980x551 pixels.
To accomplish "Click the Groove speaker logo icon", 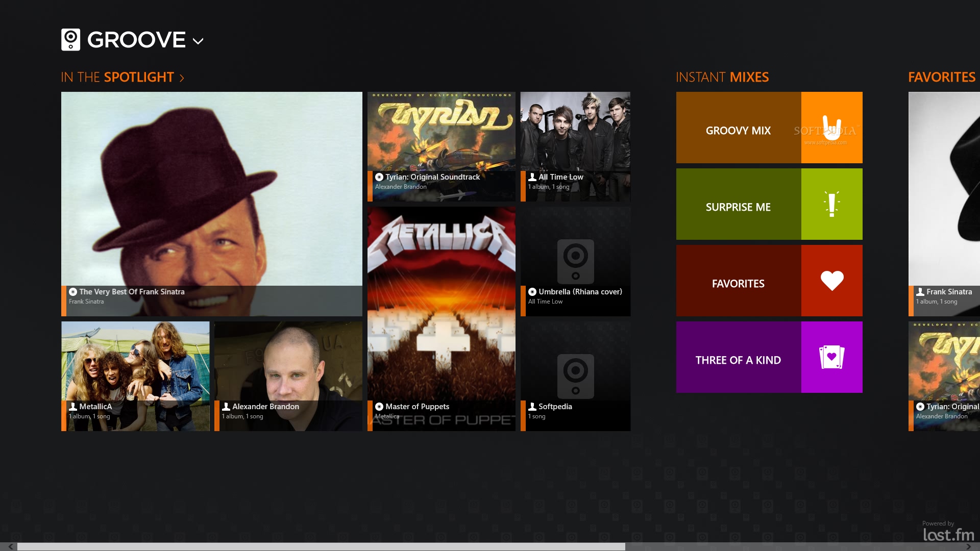I will tap(70, 40).
